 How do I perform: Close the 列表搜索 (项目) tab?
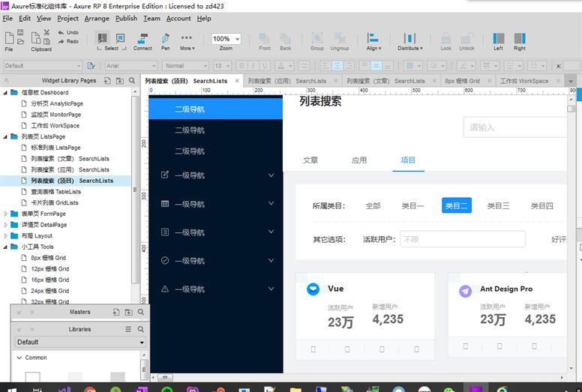point(237,80)
